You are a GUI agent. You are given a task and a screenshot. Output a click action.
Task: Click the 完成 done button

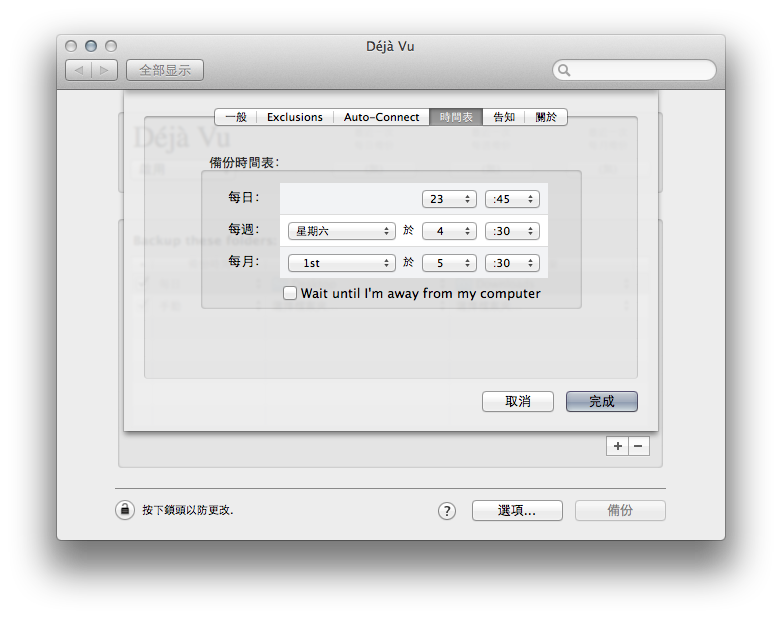coord(601,402)
